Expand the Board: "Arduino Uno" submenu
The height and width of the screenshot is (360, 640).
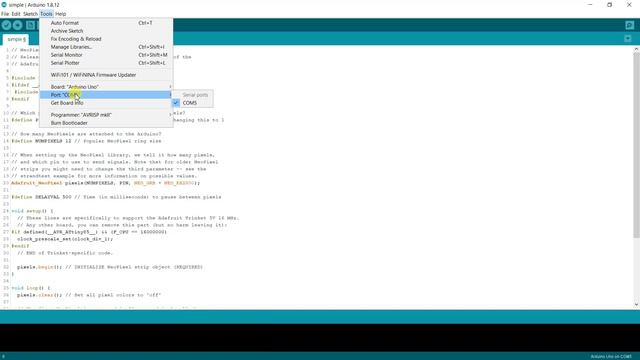(x=106, y=87)
